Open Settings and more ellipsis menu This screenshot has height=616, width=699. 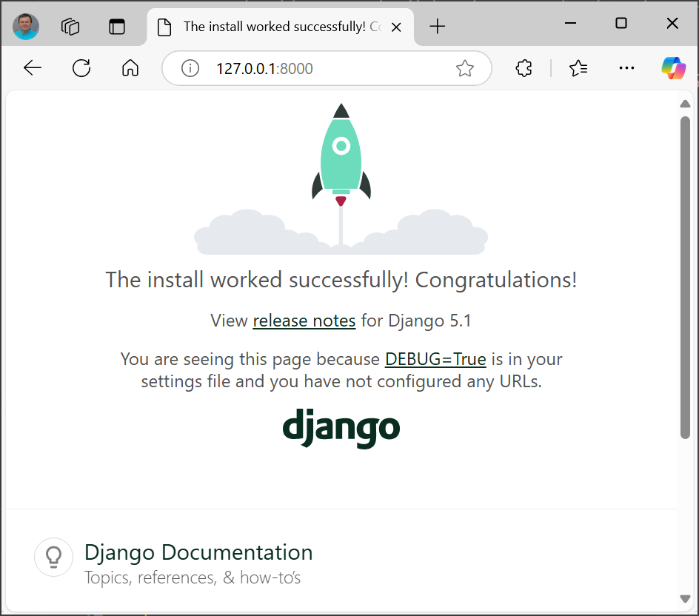[x=626, y=69]
